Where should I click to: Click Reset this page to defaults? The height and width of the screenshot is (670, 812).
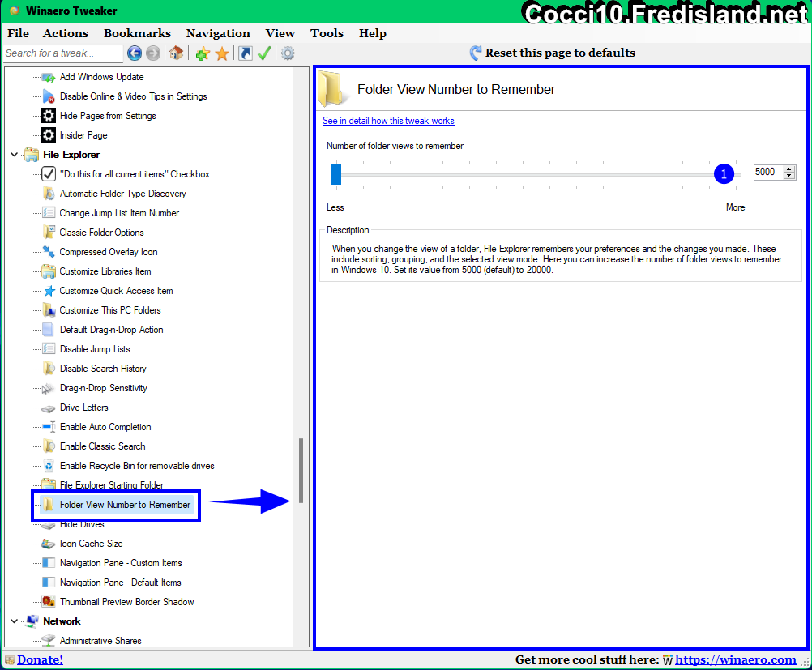click(x=553, y=53)
